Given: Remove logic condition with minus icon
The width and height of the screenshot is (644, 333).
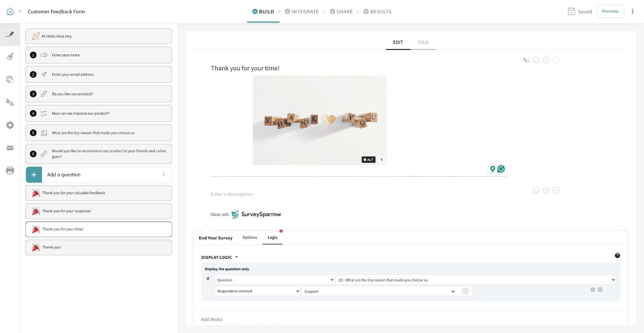Looking at the screenshot, I should coord(592,290).
